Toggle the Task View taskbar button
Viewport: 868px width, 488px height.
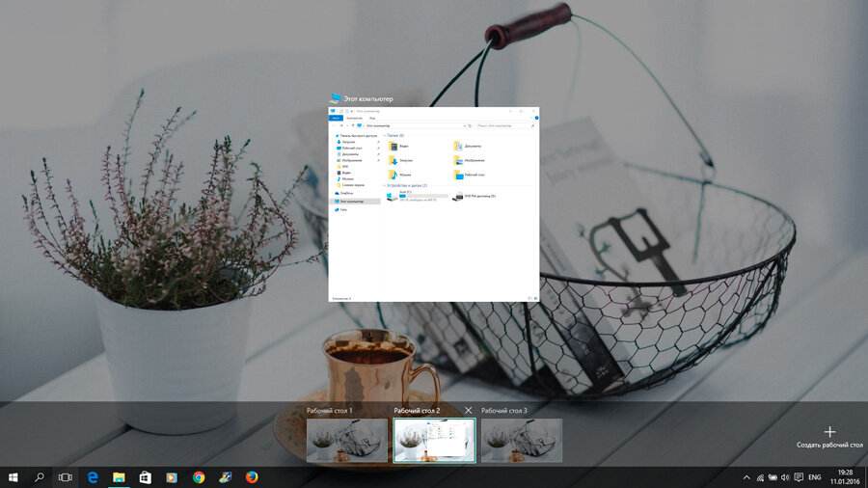pyautogui.click(x=66, y=477)
